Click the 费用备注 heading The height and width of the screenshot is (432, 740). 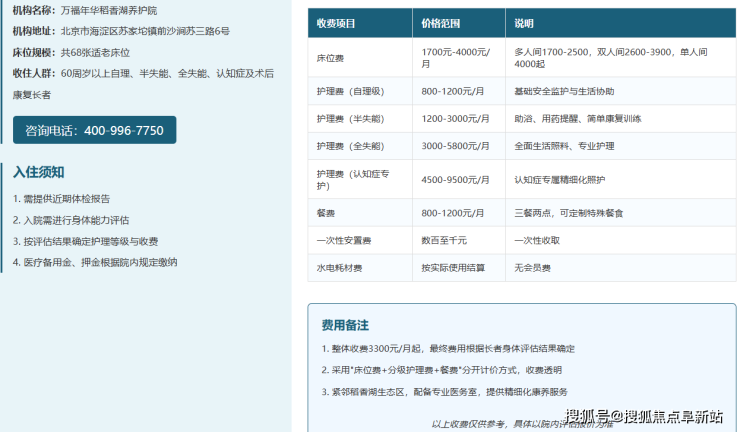point(345,325)
